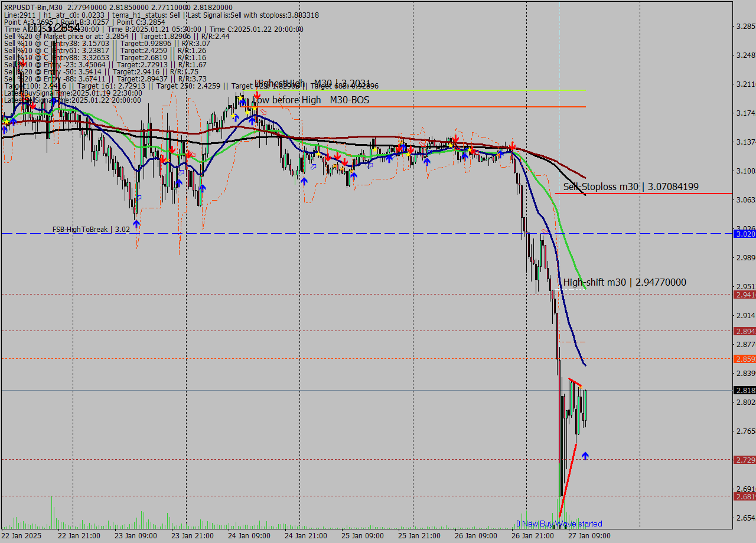Click the 2.802 price scale value
The image size is (756, 543).
(746, 402)
